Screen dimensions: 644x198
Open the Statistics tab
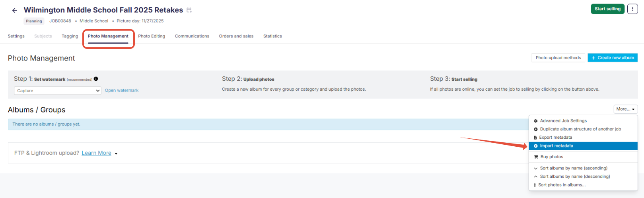272,36
